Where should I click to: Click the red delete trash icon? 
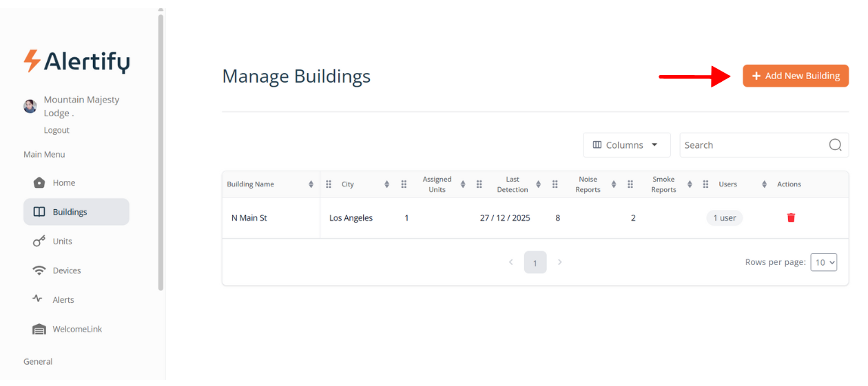pyautogui.click(x=791, y=218)
